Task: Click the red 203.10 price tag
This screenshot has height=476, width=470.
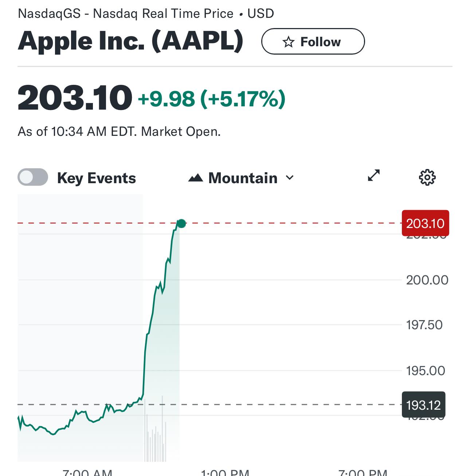Action: (426, 223)
